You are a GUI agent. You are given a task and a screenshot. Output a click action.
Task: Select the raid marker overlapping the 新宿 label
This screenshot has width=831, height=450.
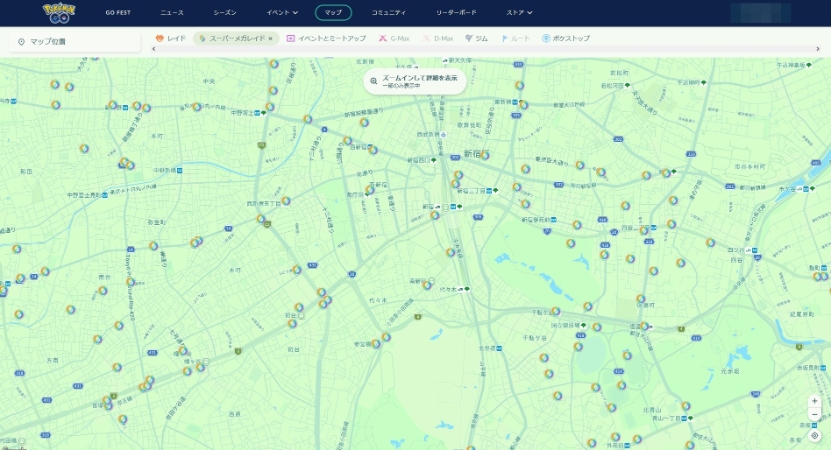point(484,155)
